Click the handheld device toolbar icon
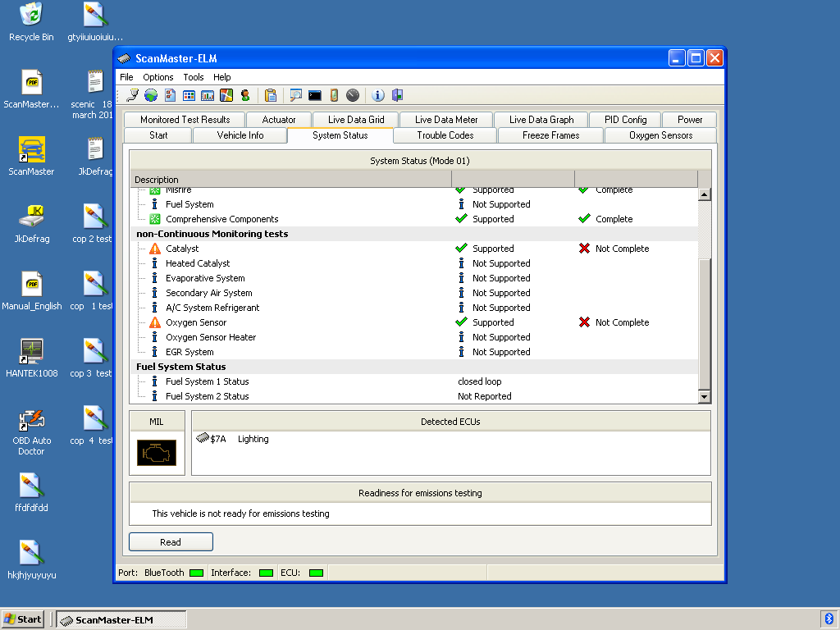This screenshot has width=840, height=630. [x=334, y=95]
